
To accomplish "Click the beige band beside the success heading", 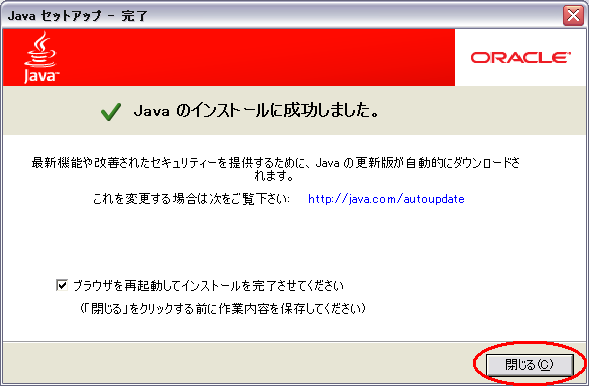I will pyautogui.click(x=481, y=110).
